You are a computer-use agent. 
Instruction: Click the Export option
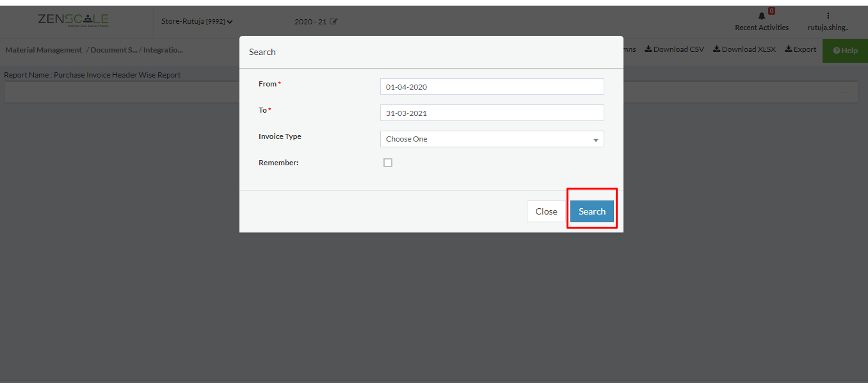pos(801,49)
